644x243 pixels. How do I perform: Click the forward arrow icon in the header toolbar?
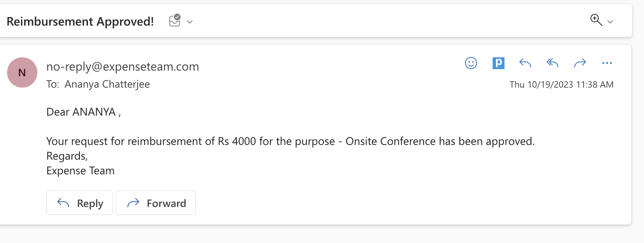[x=580, y=63]
